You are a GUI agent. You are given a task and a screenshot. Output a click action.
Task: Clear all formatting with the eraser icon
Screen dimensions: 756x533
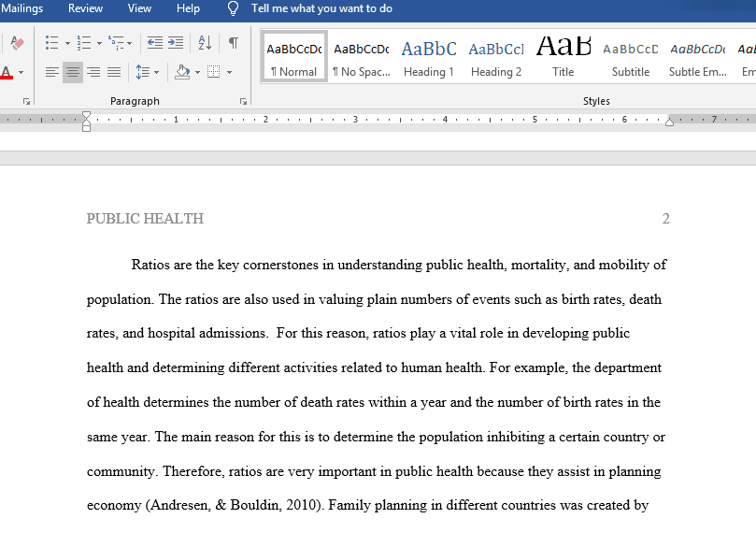(18, 43)
